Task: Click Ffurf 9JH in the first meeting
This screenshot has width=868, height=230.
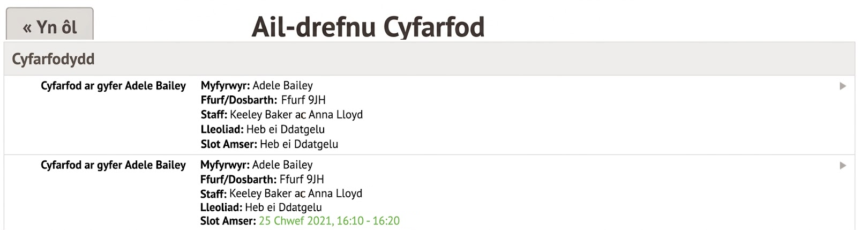Action: tap(303, 100)
